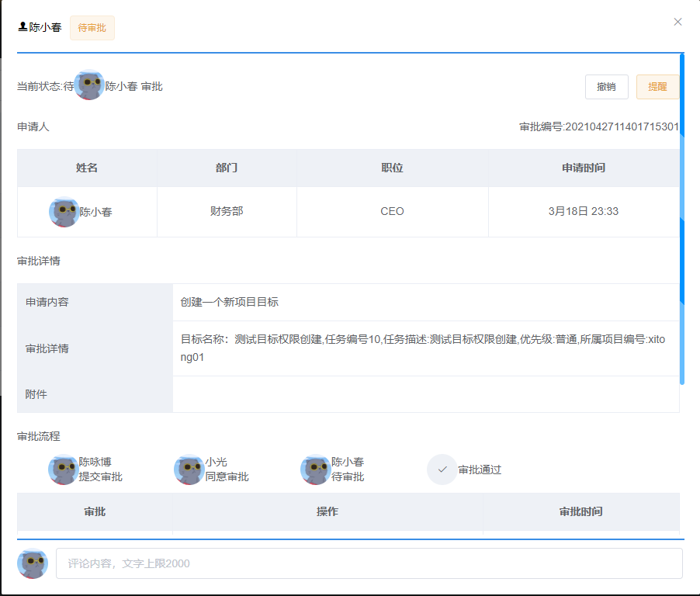Click the 待审批 status tag
Screen dimensions: 700x596
(x=92, y=28)
